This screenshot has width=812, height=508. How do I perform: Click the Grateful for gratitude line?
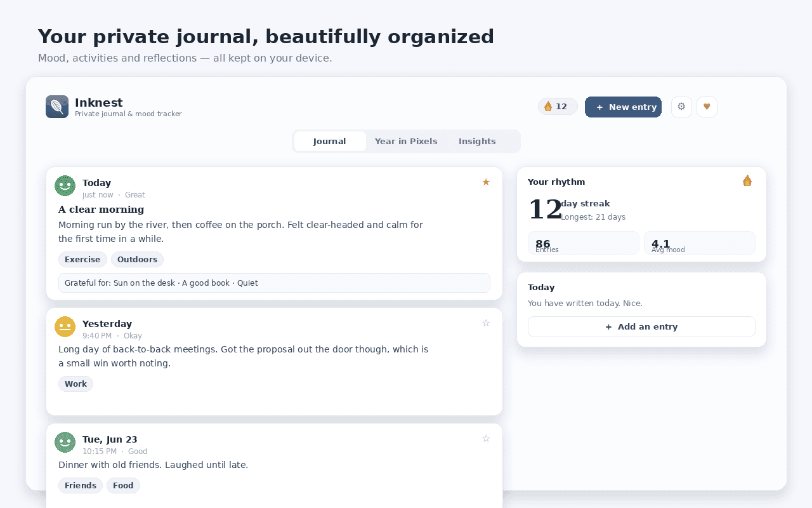tap(274, 283)
